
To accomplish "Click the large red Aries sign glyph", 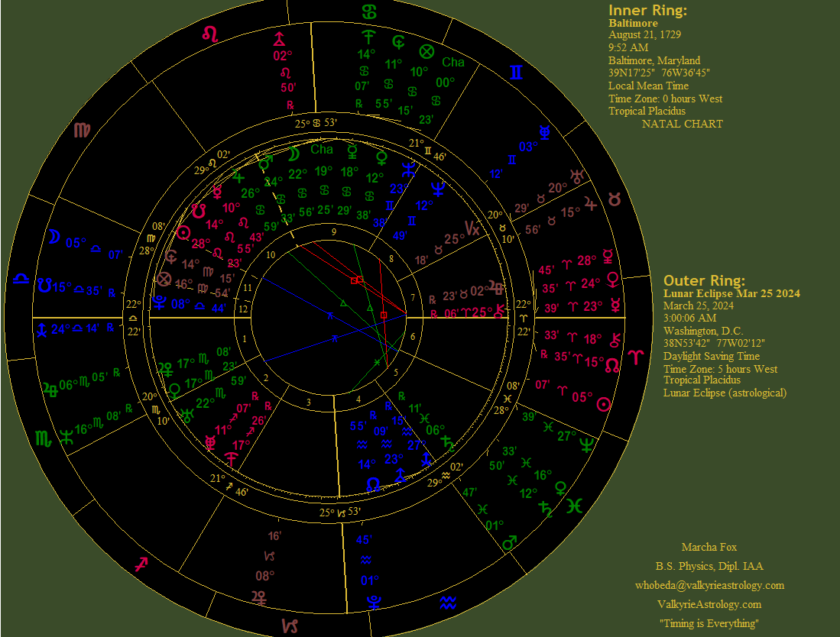I will tap(636, 356).
